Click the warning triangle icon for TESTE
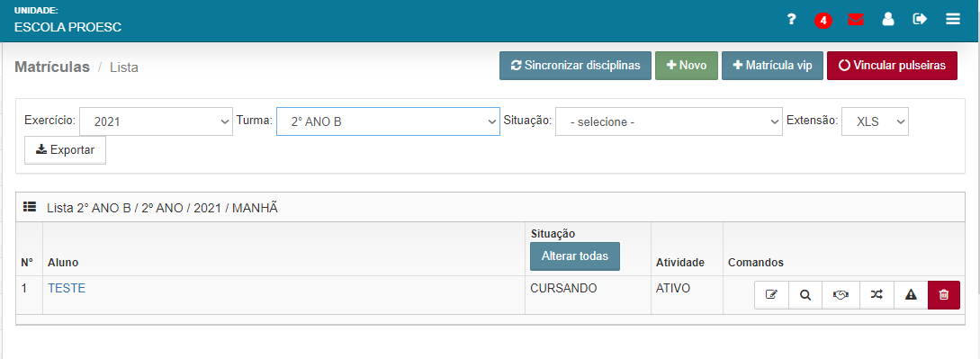 coord(911,295)
